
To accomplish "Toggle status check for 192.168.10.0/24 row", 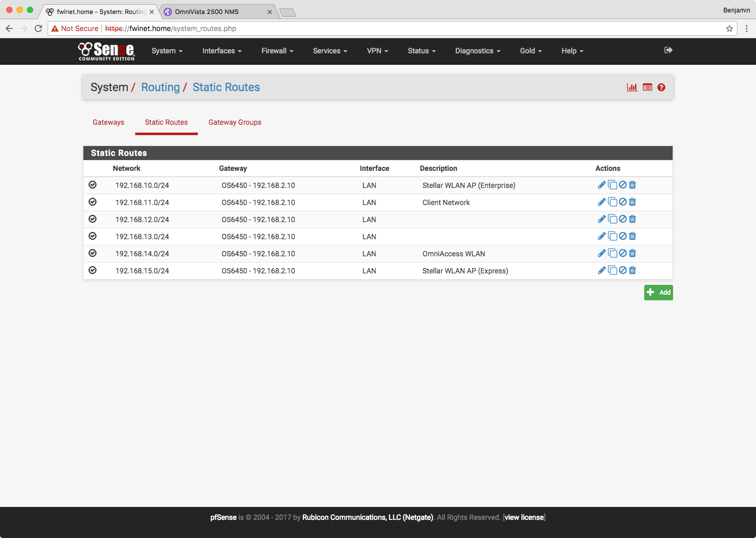I will click(x=93, y=185).
